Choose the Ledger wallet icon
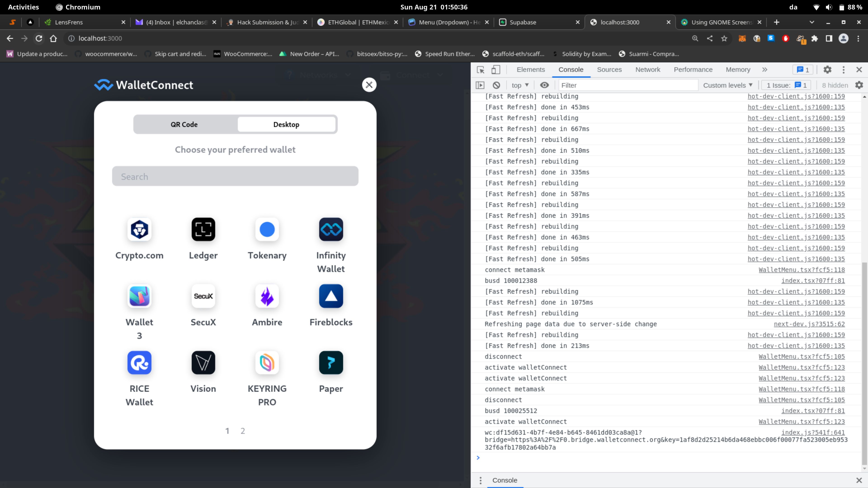The height and width of the screenshot is (488, 868). click(x=203, y=229)
